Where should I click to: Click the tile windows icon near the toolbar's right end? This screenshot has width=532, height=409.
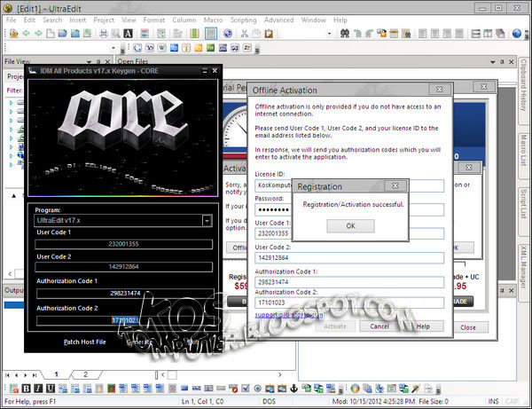point(488,33)
